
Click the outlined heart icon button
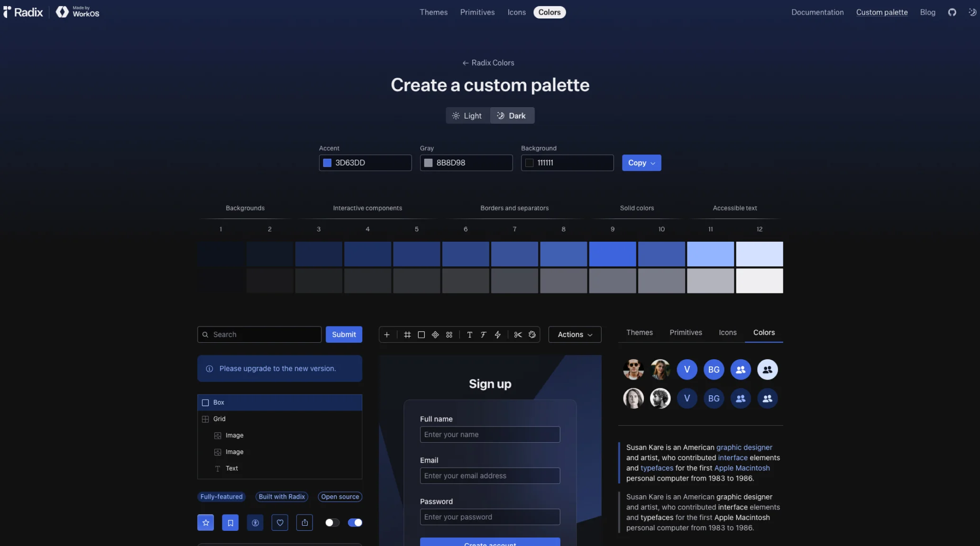(280, 522)
